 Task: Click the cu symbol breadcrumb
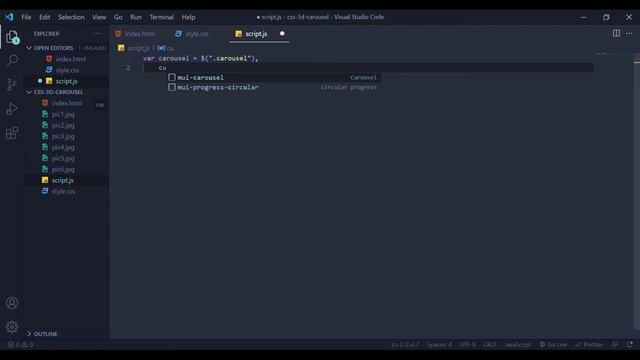point(166,48)
